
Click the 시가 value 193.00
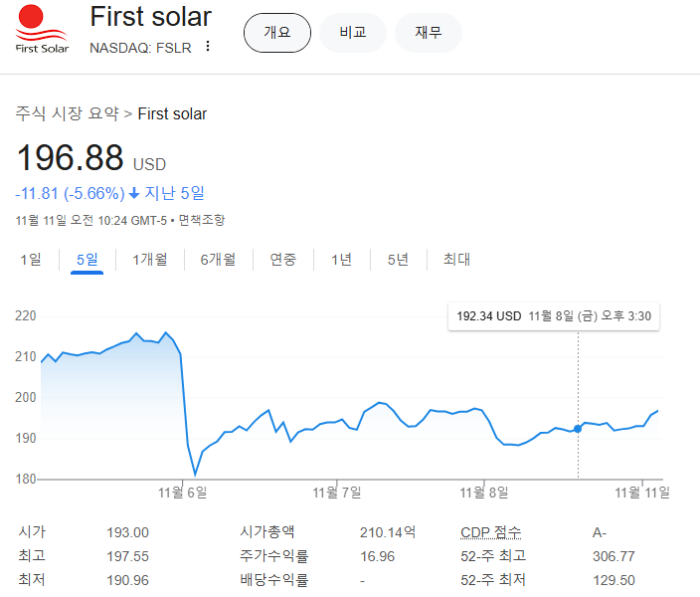tap(127, 532)
